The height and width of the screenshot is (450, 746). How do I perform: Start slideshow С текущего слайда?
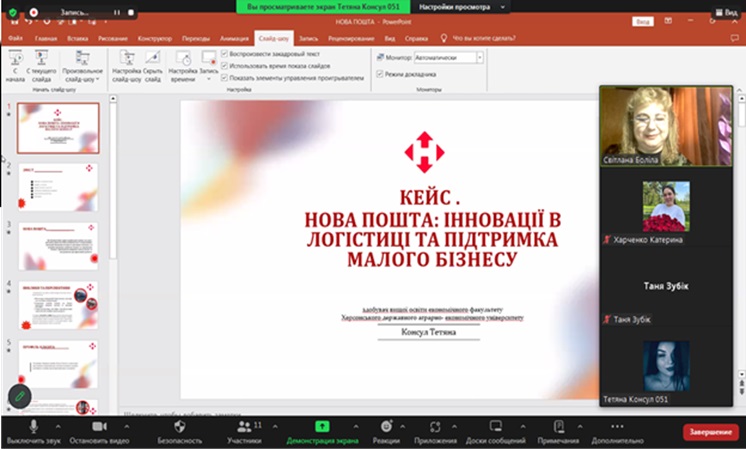(x=41, y=66)
